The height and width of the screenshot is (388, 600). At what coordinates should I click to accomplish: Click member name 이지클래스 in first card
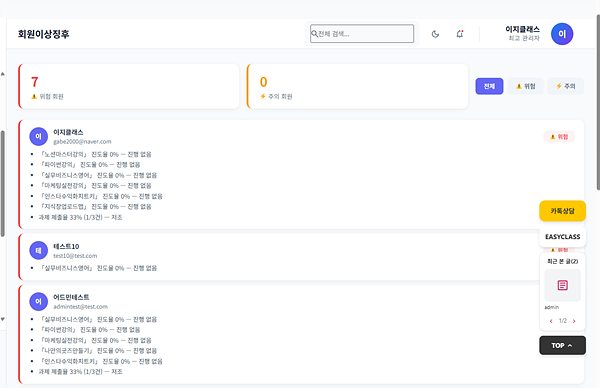tap(68, 132)
